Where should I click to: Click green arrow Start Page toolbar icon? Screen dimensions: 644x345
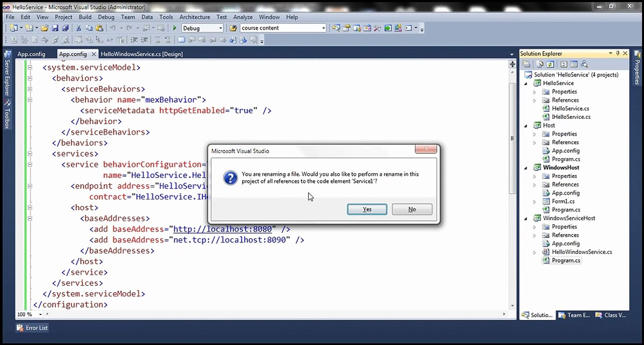(x=388, y=28)
